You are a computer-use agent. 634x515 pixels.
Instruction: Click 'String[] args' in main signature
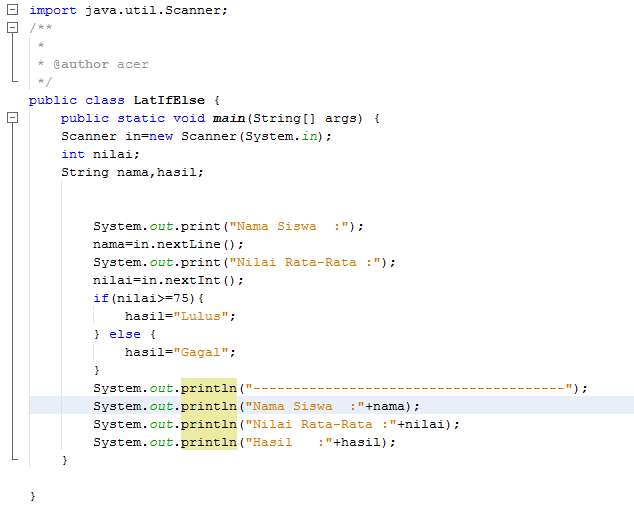(307, 118)
